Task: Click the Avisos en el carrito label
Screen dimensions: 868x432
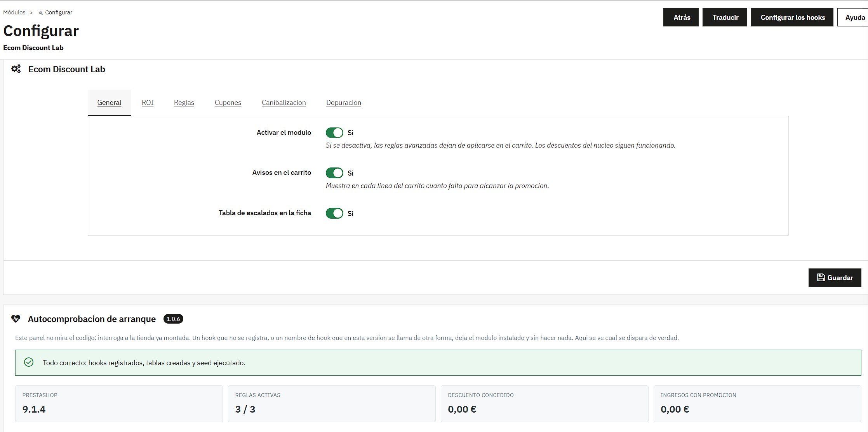Action: pos(282,172)
